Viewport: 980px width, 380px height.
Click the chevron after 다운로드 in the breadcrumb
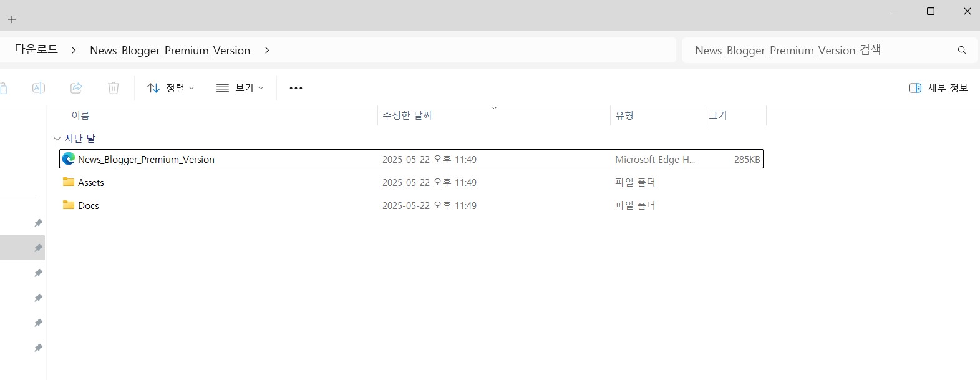74,50
